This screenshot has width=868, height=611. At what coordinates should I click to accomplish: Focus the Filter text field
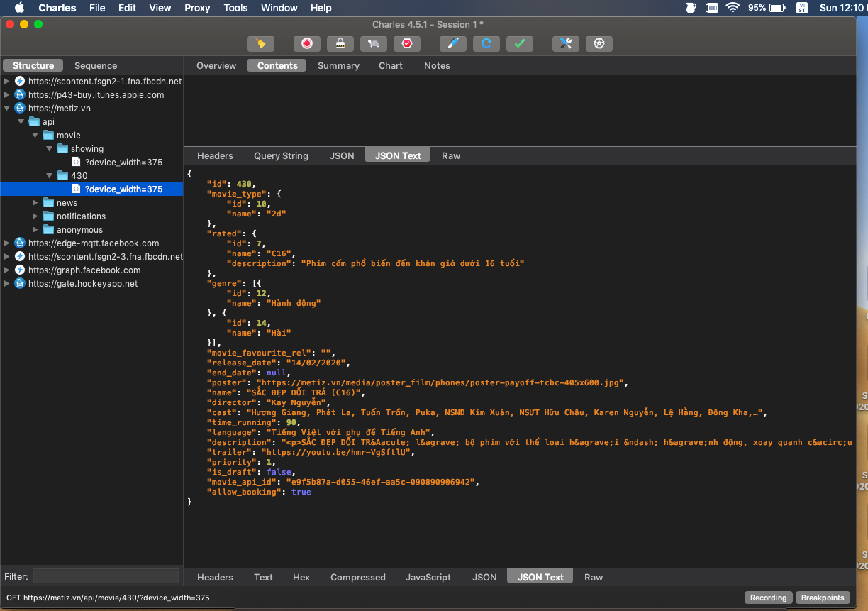click(x=106, y=576)
